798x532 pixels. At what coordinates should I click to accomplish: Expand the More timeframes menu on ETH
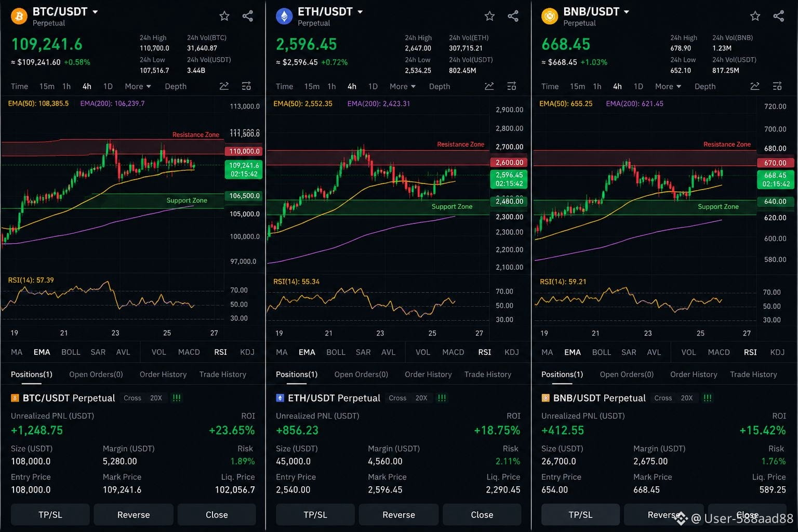tap(402, 86)
